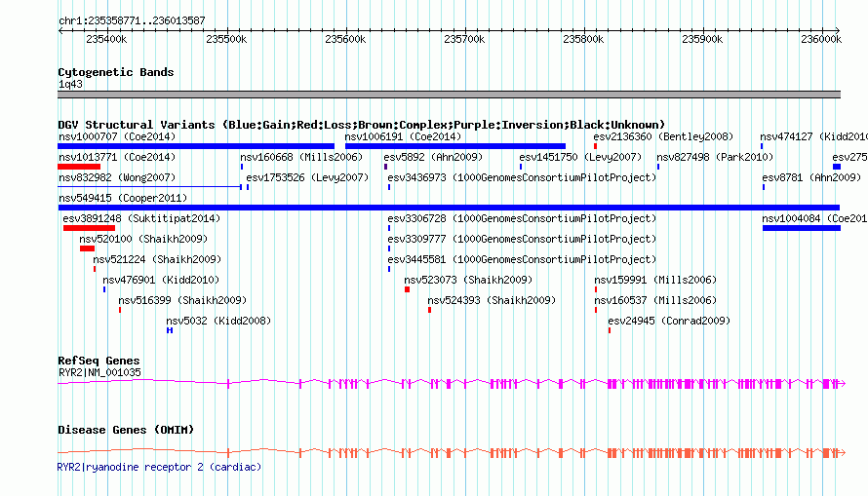Click the esv2136360 (Bentley2008) label
The width and height of the screenshot is (868, 496).
pyautogui.click(x=663, y=136)
